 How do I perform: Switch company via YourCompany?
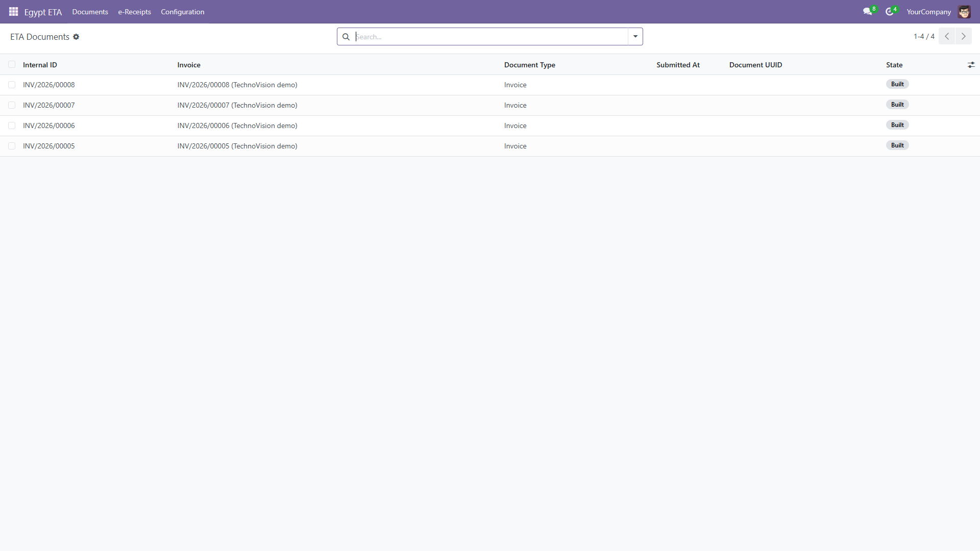[x=928, y=12]
